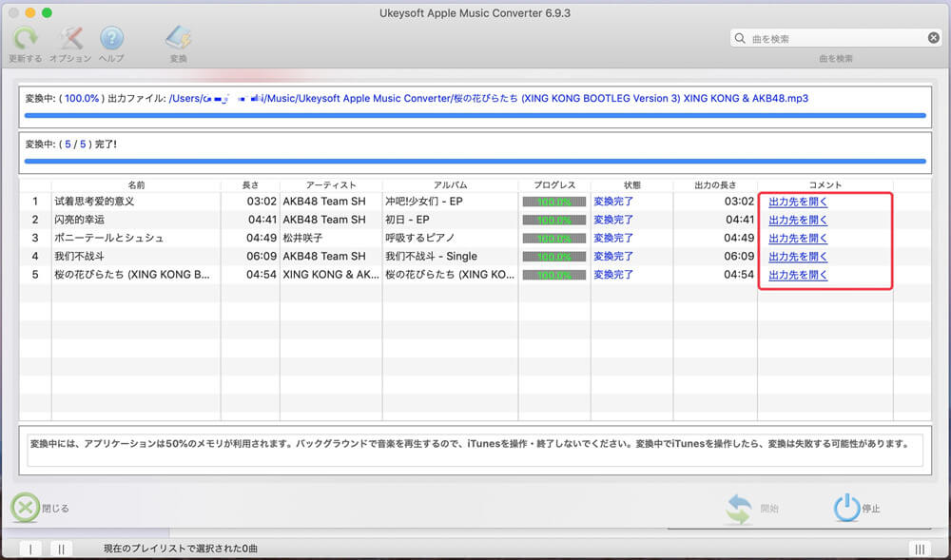951x560 pixels.
Task: Click the progress bar for 试着思考爱的意义
Action: (x=554, y=202)
